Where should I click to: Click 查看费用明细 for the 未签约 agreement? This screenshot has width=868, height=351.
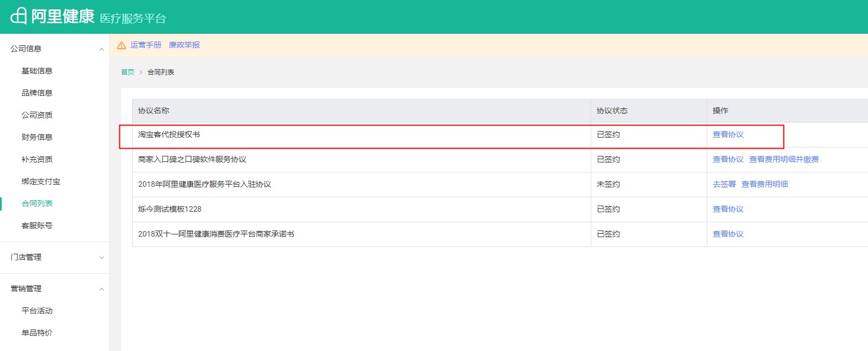[x=765, y=184]
